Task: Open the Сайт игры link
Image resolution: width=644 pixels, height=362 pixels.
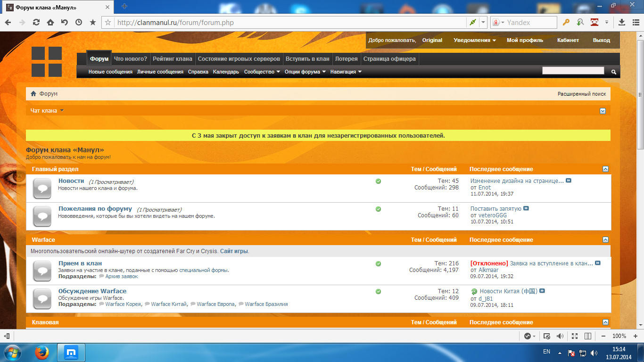Action: coord(234,251)
